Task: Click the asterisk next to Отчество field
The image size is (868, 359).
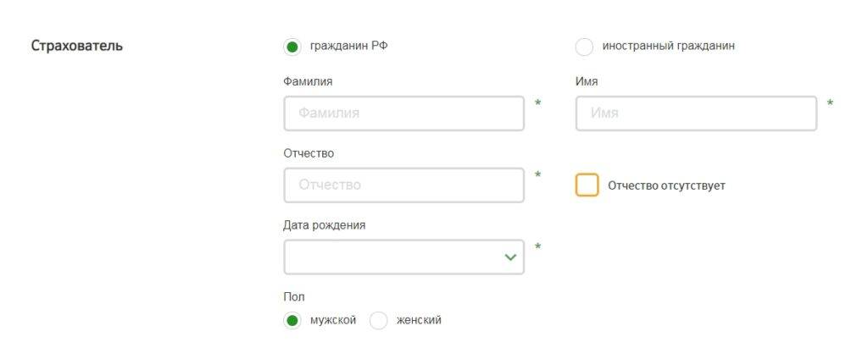Action: (x=538, y=176)
